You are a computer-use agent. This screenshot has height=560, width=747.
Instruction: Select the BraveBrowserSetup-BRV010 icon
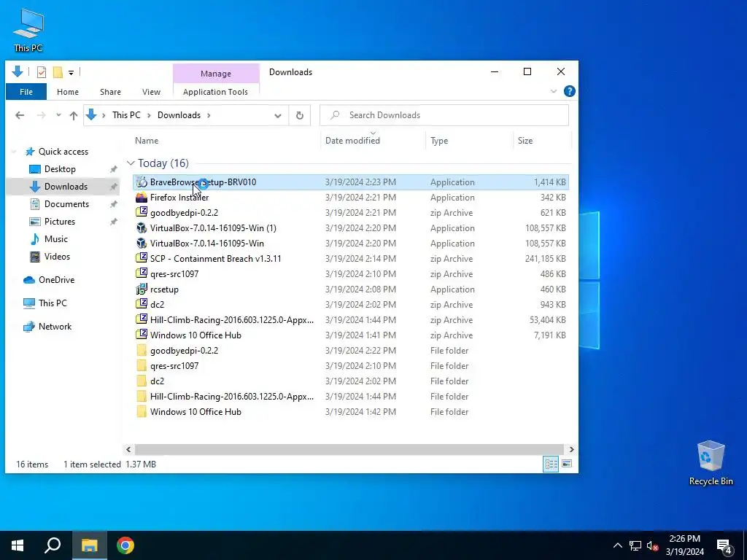click(x=142, y=182)
